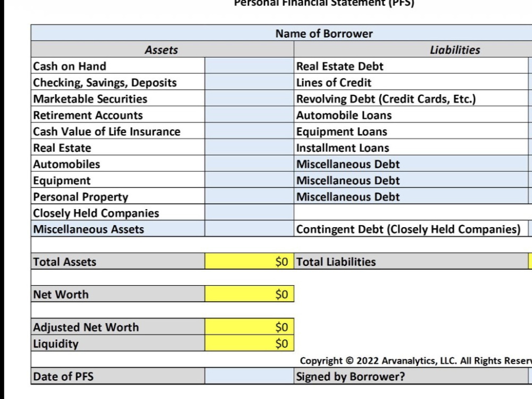Click the Real Estate asset label

pyautogui.click(x=62, y=147)
